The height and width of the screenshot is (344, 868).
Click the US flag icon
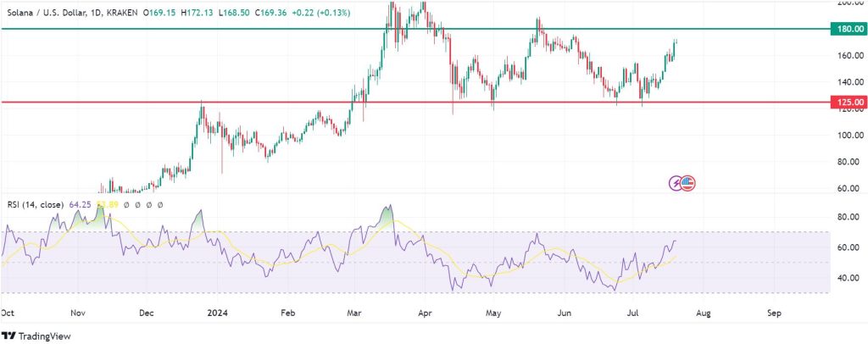click(x=687, y=182)
